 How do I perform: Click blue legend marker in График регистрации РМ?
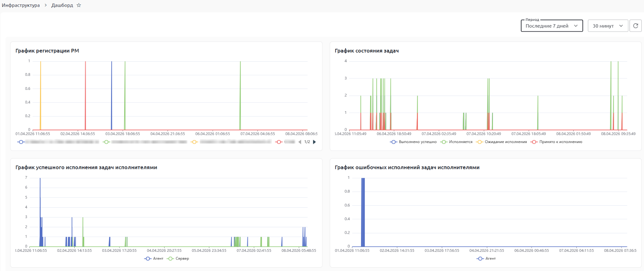[21, 142]
